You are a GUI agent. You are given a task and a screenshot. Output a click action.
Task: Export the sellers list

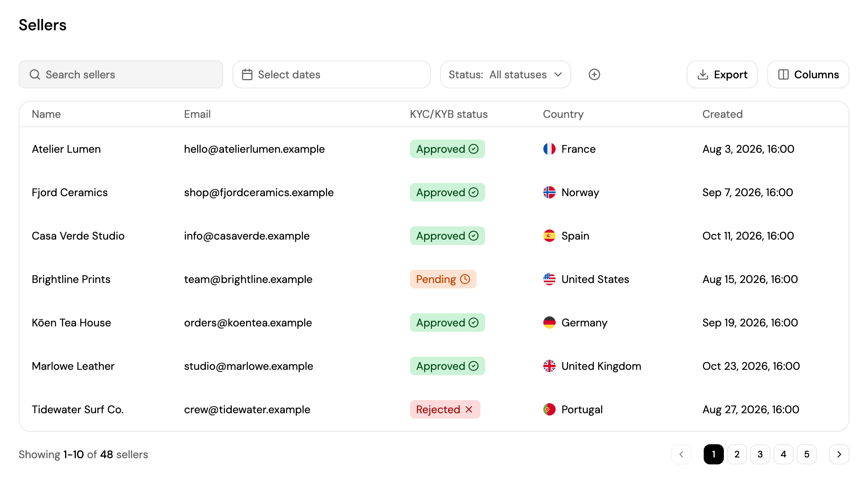point(722,74)
